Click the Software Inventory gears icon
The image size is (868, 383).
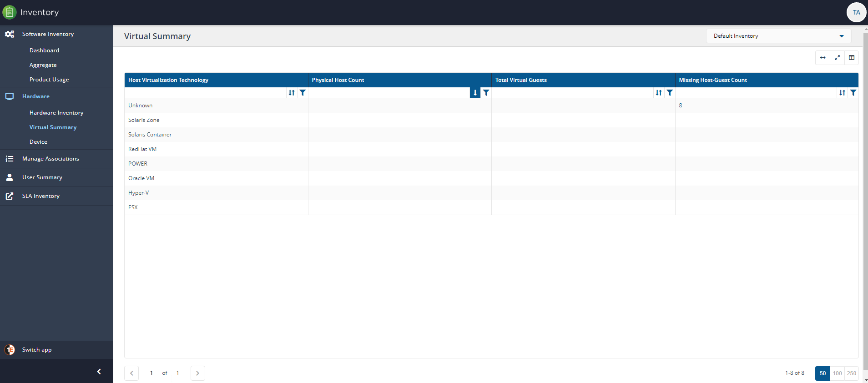click(10, 34)
